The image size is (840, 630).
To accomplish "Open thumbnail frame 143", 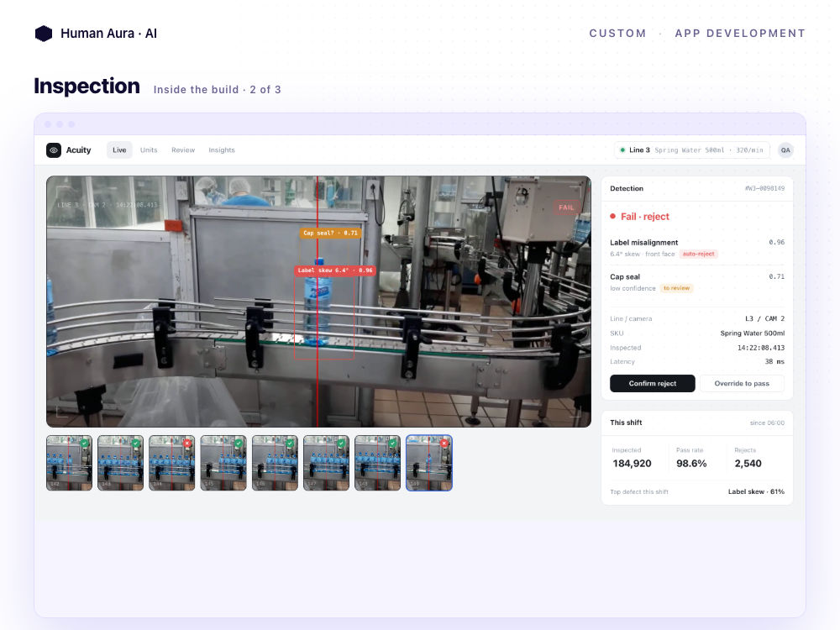I will [x=120, y=463].
